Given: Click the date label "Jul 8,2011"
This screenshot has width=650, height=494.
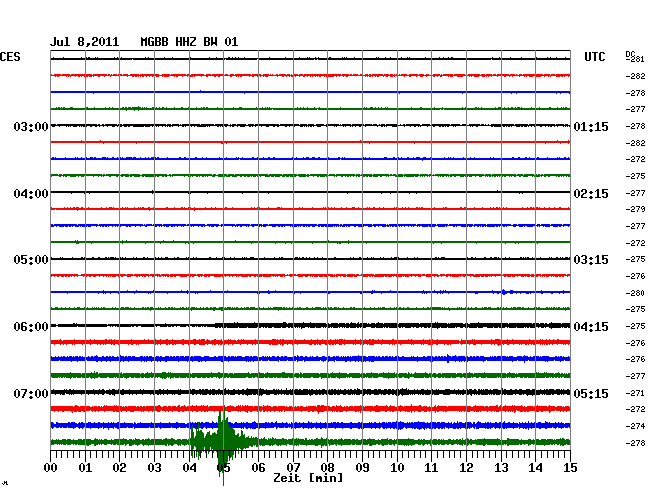Looking at the screenshot, I should click(85, 42).
